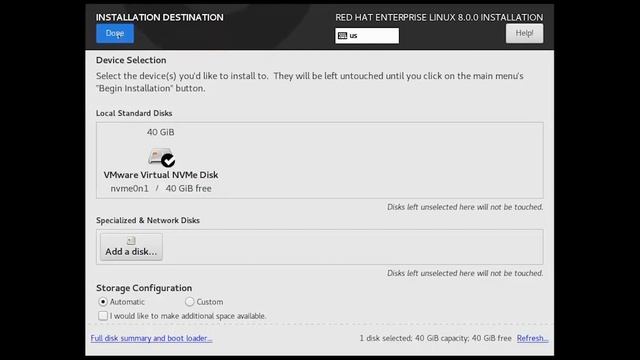Click the 1 disk selected status text
Viewport: 640px width, 360px height.
tap(435, 338)
